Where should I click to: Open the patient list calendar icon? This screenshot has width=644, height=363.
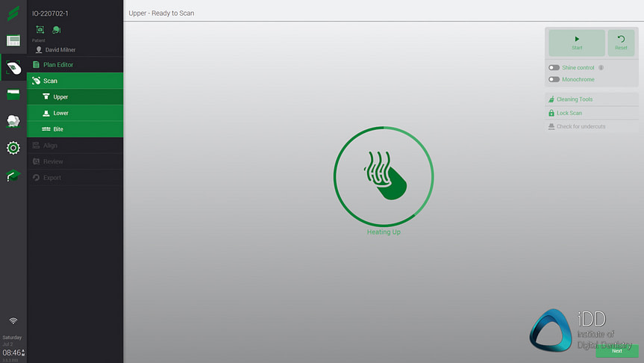(x=13, y=41)
